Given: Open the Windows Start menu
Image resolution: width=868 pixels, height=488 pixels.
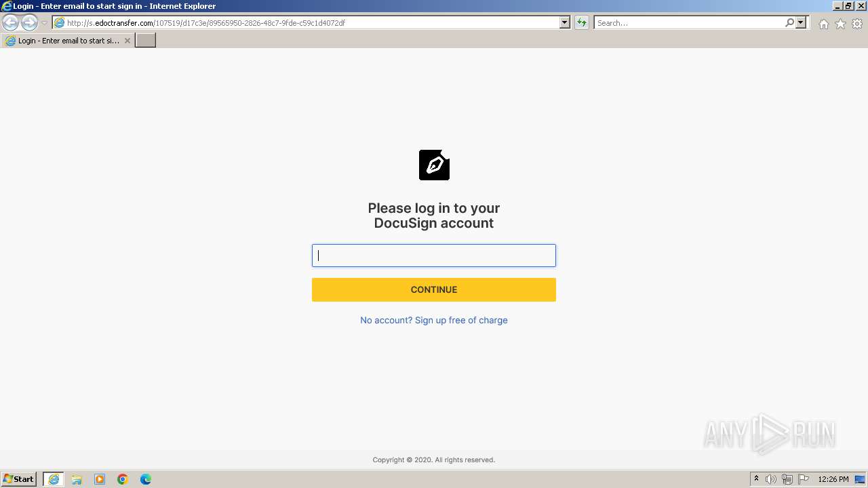Looking at the screenshot, I should pyautogui.click(x=19, y=479).
